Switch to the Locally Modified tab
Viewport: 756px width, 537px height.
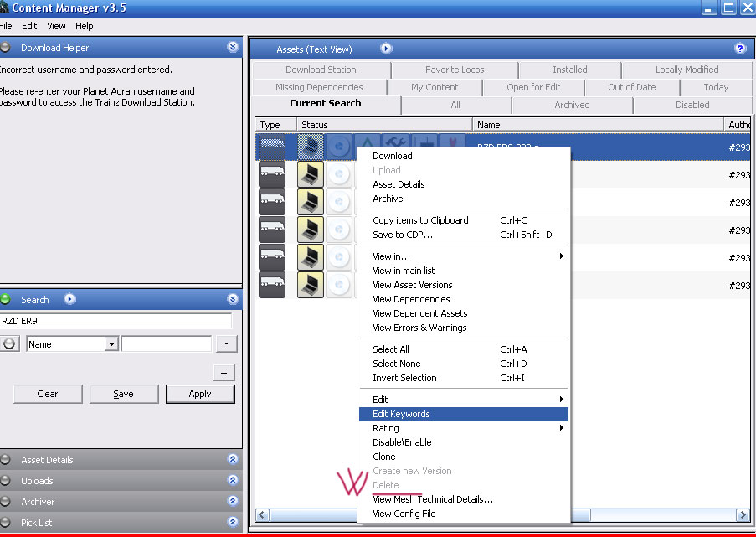(x=687, y=70)
